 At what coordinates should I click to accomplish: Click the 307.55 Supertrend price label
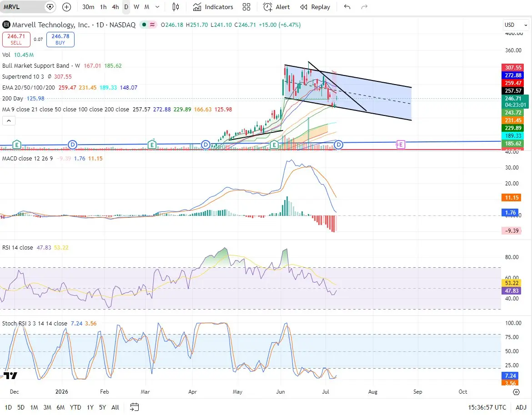(x=513, y=67)
